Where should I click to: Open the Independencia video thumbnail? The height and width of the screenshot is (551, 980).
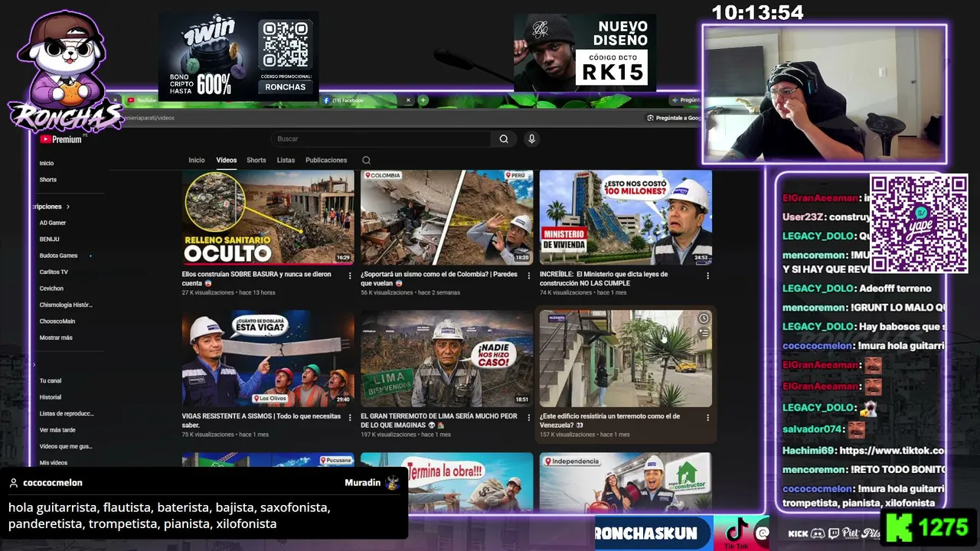coord(626,481)
